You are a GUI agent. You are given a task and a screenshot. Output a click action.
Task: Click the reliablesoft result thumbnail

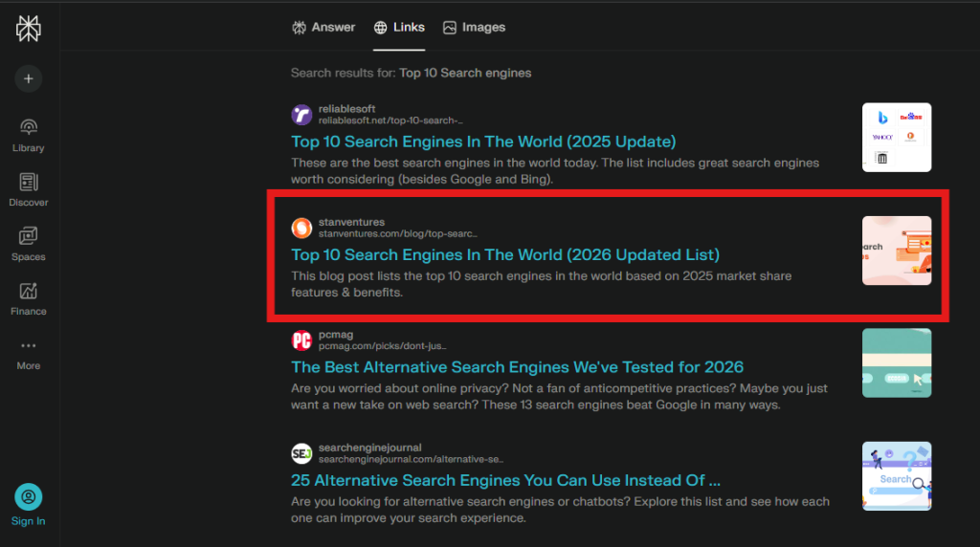pyautogui.click(x=896, y=138)
